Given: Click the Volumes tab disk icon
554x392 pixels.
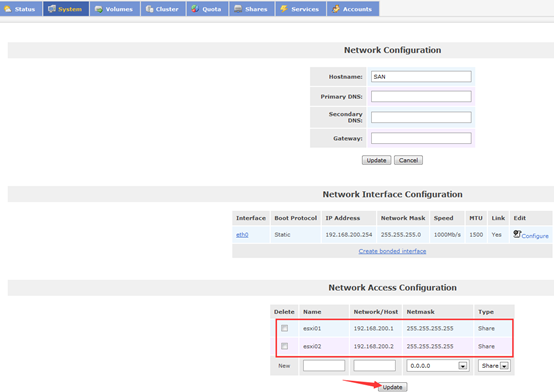Looking at the screenshot, I should click(99, 9).
